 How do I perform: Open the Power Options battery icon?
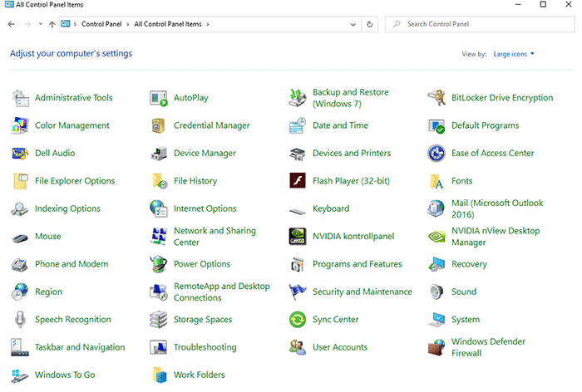point(159,264)
